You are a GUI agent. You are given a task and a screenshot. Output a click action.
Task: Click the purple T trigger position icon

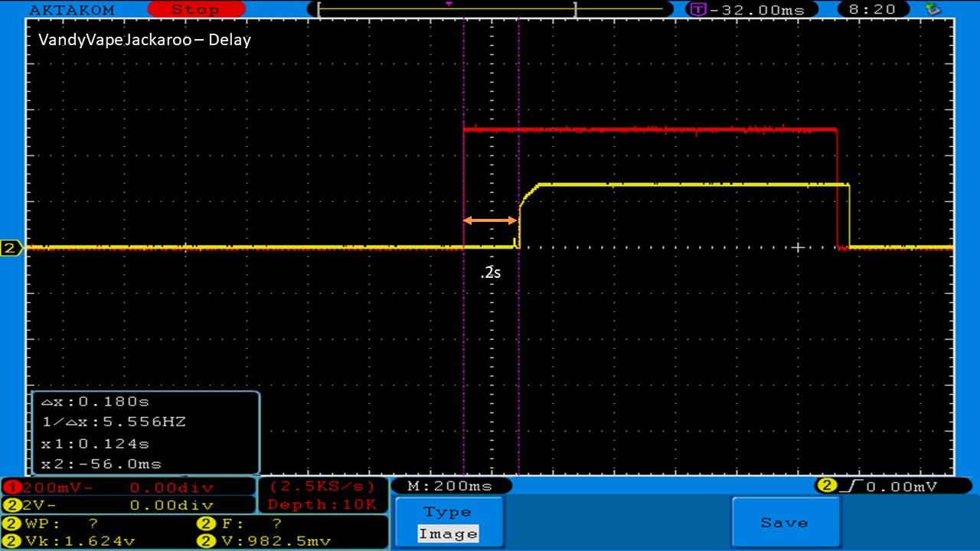(697, 9)
